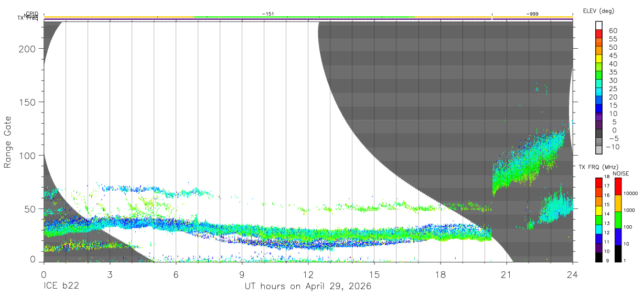Select the orange 15–16 MHz TX FRQ swatch
The image size is (644, 297).
[599, 201]
